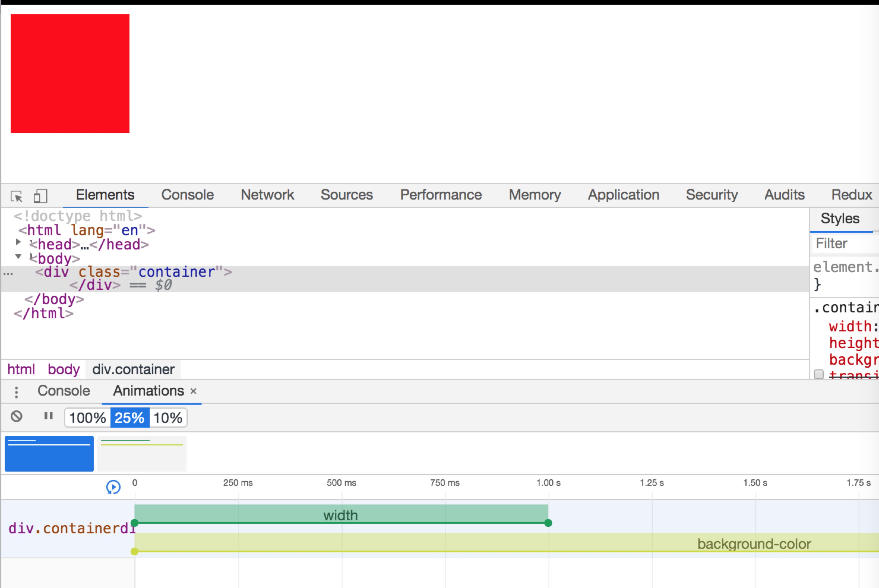Replay the animation timeline

click(113, 487)
